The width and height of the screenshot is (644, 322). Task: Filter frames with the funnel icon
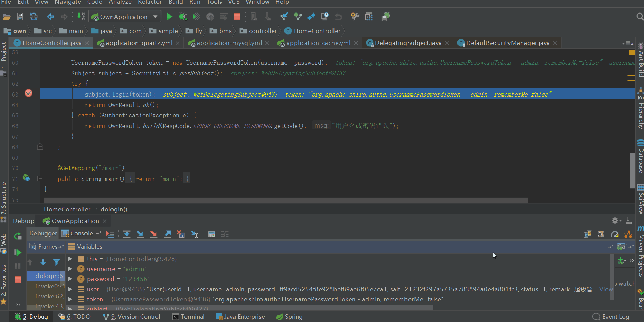[56, 262]
